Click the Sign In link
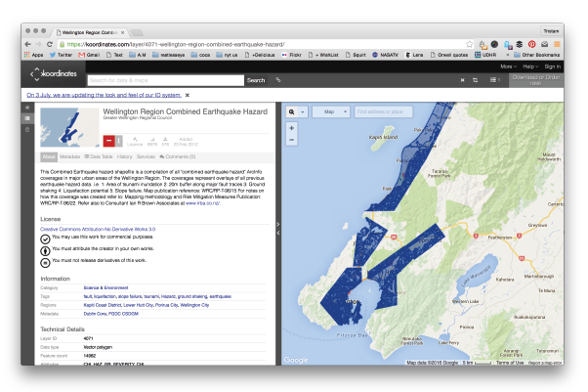This screenshot has height=392, width=588. [x=553, y=66]
